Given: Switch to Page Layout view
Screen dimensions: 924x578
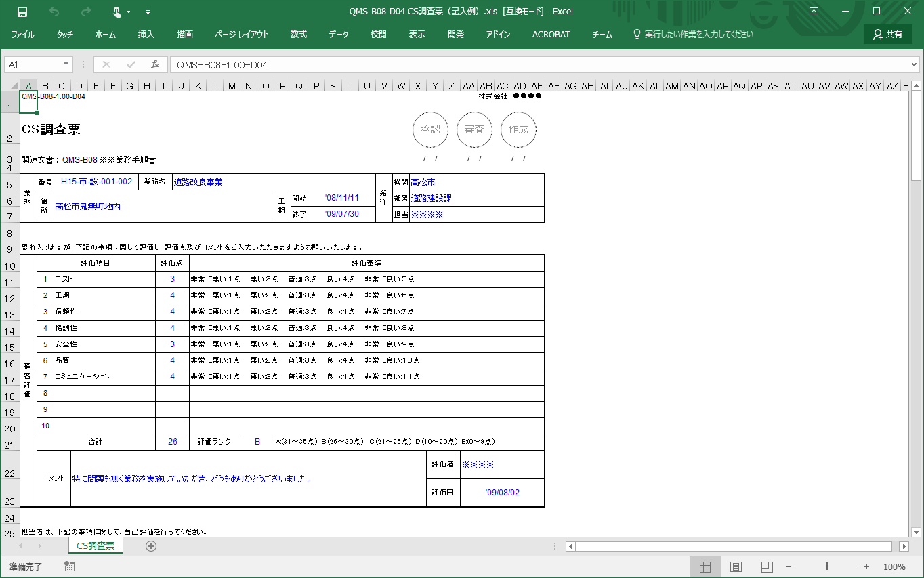Looking at the screenshot, I should tap(736, 566).
